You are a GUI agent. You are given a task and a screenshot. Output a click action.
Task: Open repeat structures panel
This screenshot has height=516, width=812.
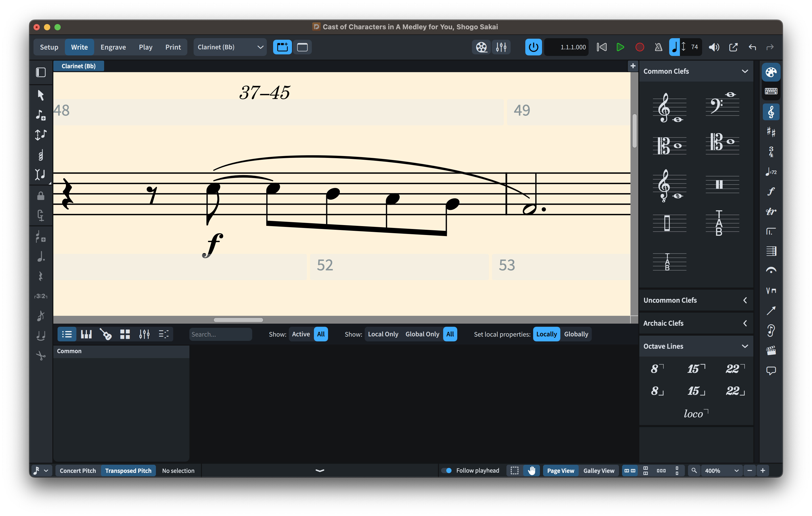click(x=771, y=232)
